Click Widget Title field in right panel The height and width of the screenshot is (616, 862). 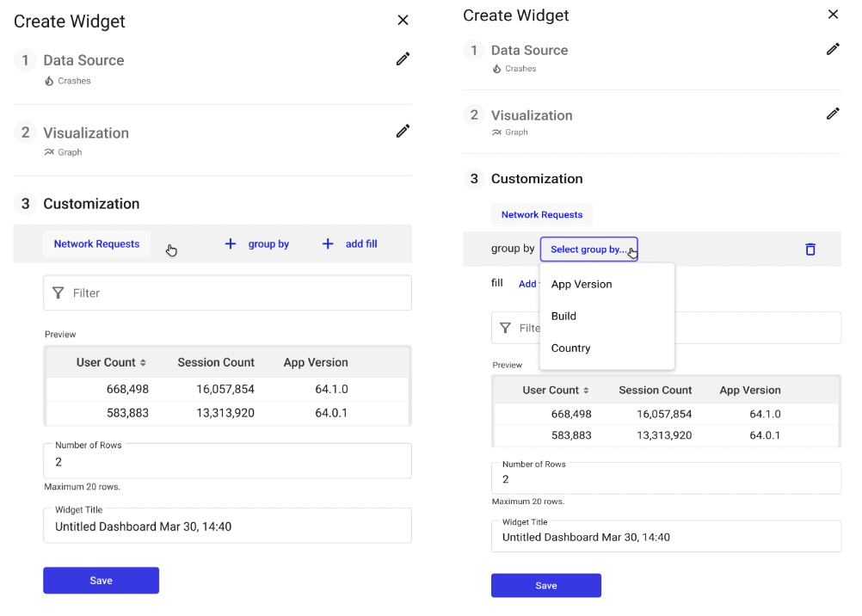[667, 536]
